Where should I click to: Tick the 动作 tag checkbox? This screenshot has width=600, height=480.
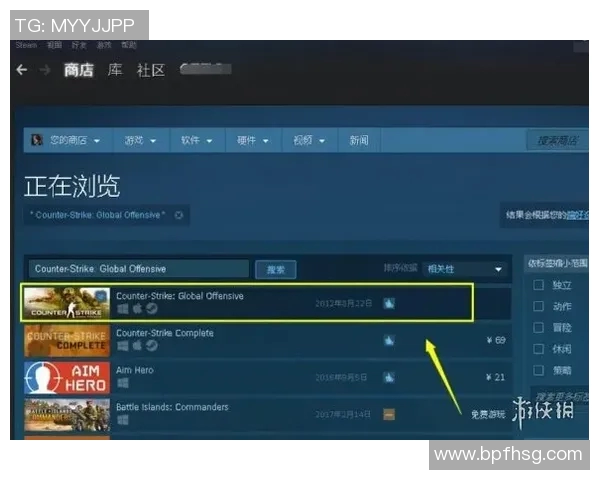(538, 306)
